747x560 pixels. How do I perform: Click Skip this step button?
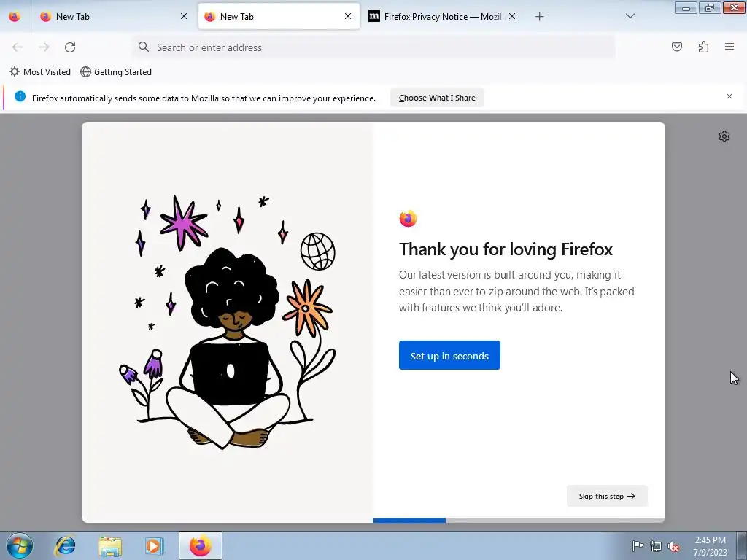(607, 496)
